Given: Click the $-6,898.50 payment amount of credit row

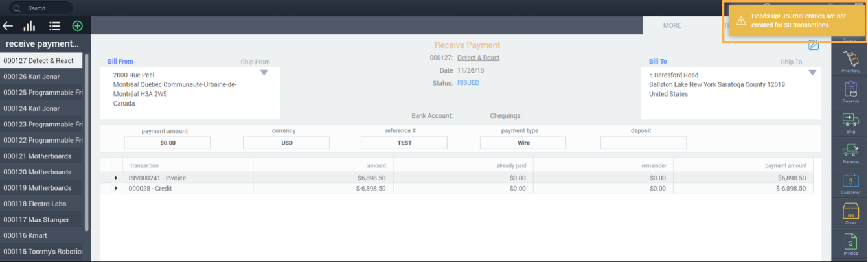Looking at the screenshot, I should pos(792,189).
